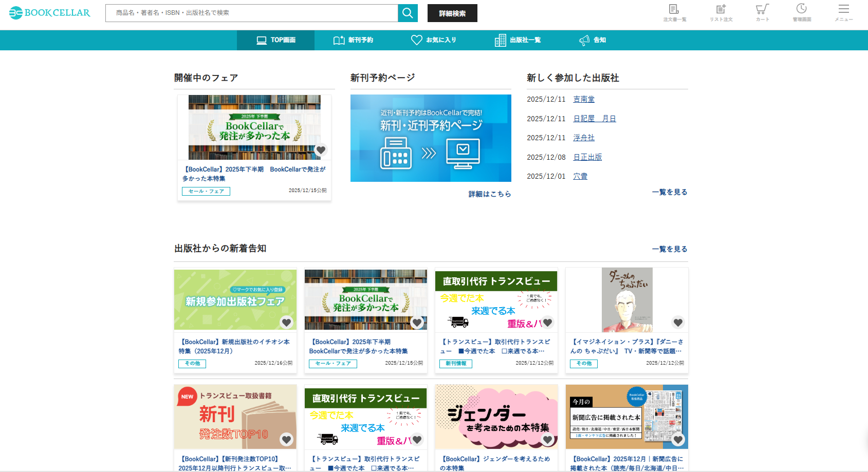Click the 詳細はこちら link
This screenshot has height=472, width=868.
pyautogui.click(x=489, y=194)
